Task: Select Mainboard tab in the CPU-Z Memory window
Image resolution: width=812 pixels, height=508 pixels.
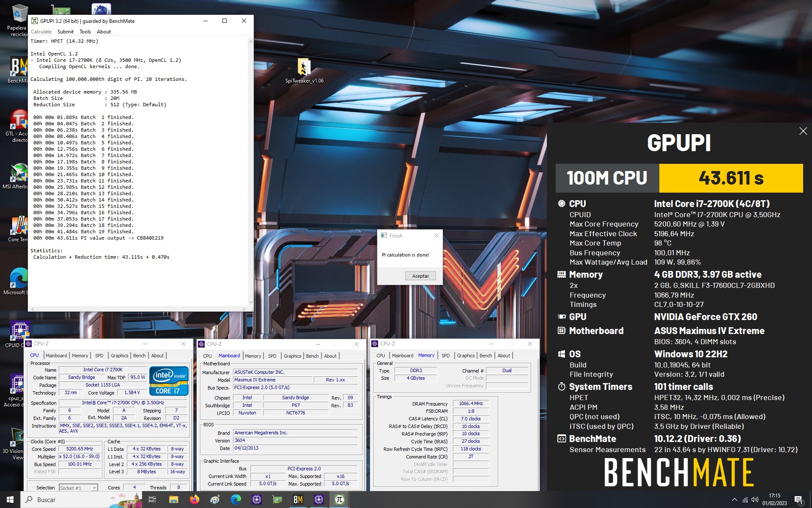Action: coord(403,356)
